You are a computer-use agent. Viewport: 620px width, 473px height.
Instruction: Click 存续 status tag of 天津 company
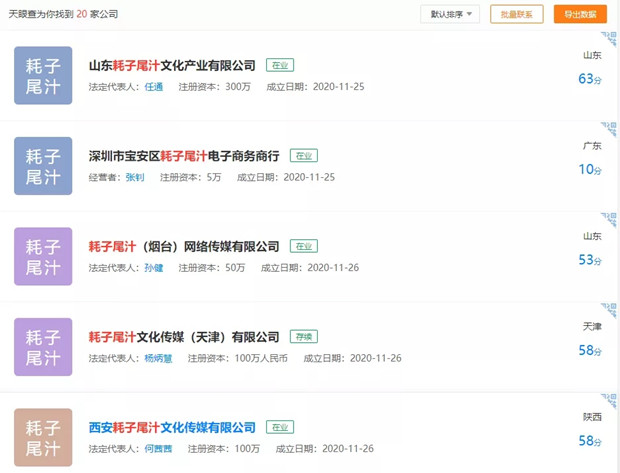pyautogui.click(x=304, y=337)
